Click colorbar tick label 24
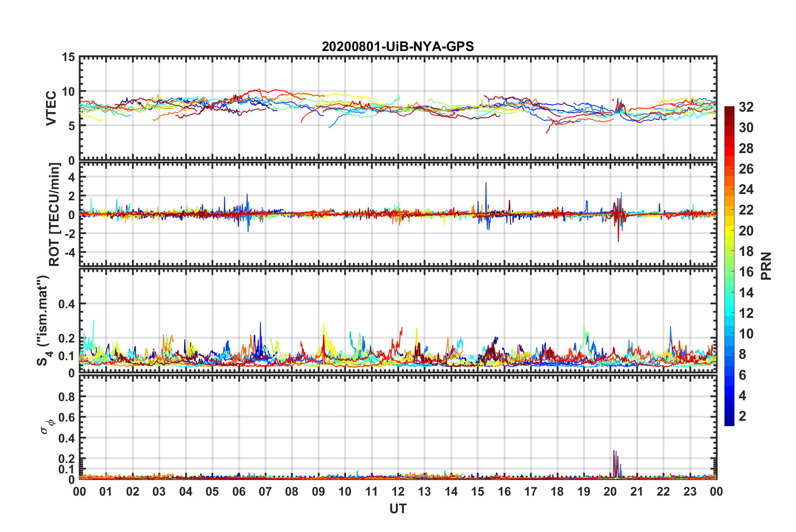This screenshot has width=796, height=532. coord(746,189)
